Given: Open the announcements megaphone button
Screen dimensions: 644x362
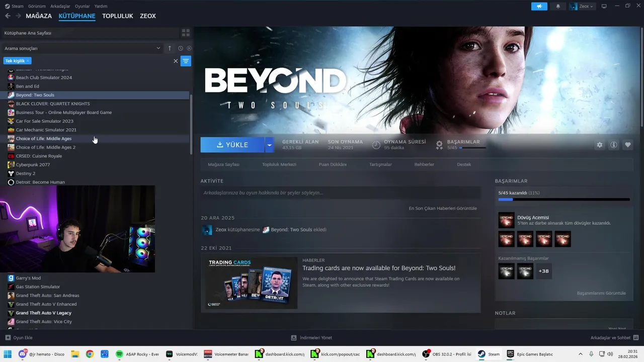Looking at the screenshot, I should click(539, 7).
